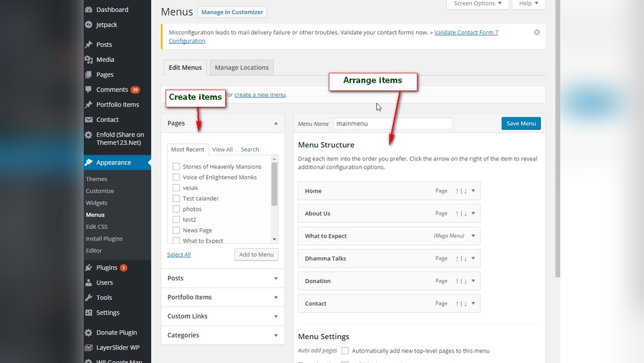
Task: Move the Home item up with arrow
Action: coord(457,191)
